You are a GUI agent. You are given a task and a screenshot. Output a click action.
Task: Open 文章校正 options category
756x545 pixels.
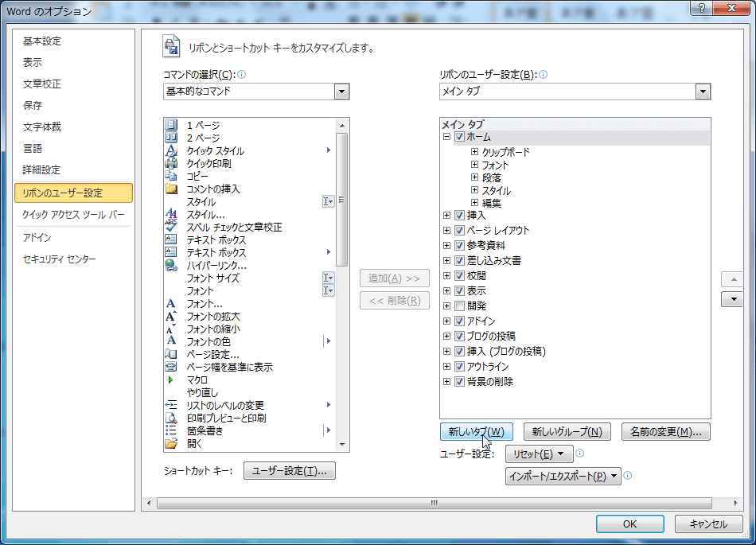click(73, 84)
